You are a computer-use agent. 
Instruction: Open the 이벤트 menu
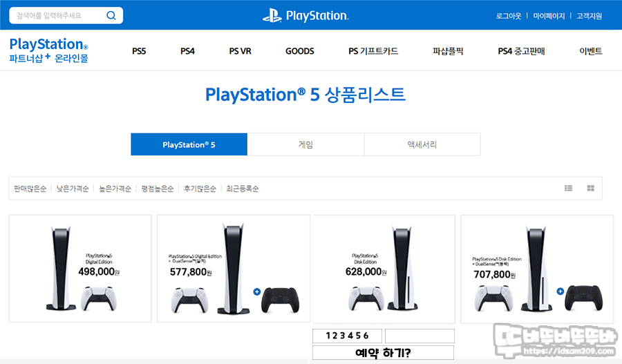point(591,51)
